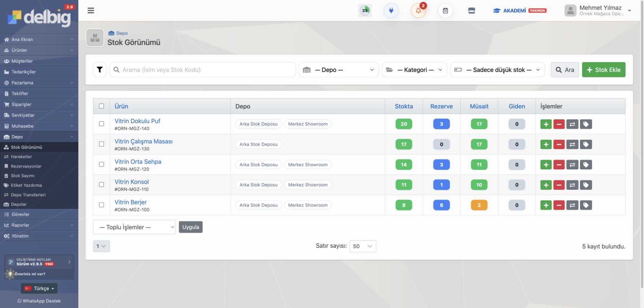Click the blue plug integrations icon
Image resolution: width=644 pixels, height=308 pixels.
coord(391,11)
